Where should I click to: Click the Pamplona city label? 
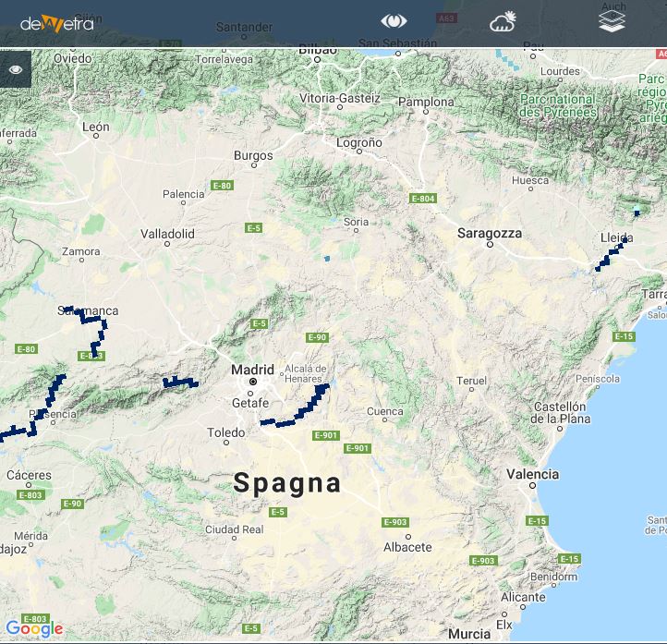pyautogui.click(x=426, y=102)
